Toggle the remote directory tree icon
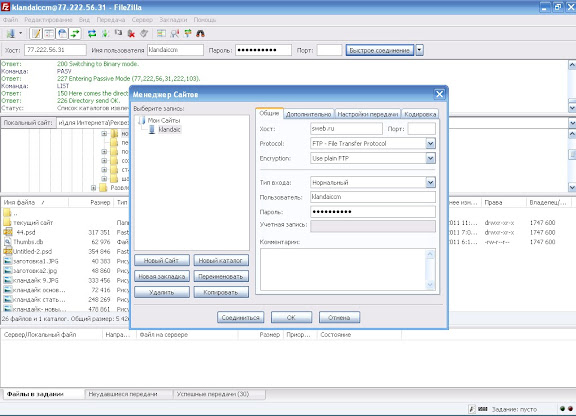The image size is (576, 416). pos(62,34)
